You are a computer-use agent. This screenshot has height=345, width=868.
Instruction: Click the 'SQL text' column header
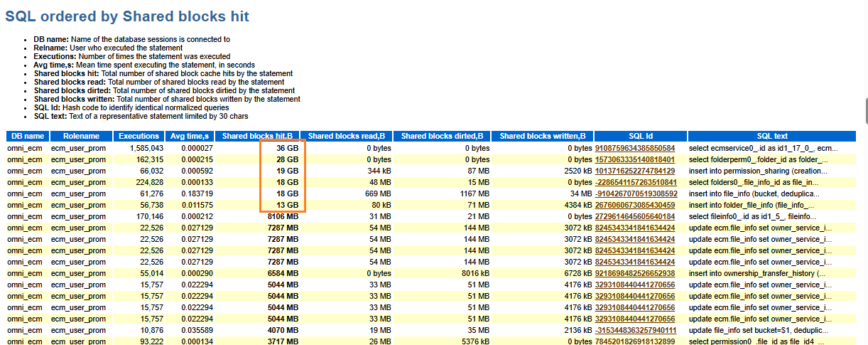click(x=772, y=136)
